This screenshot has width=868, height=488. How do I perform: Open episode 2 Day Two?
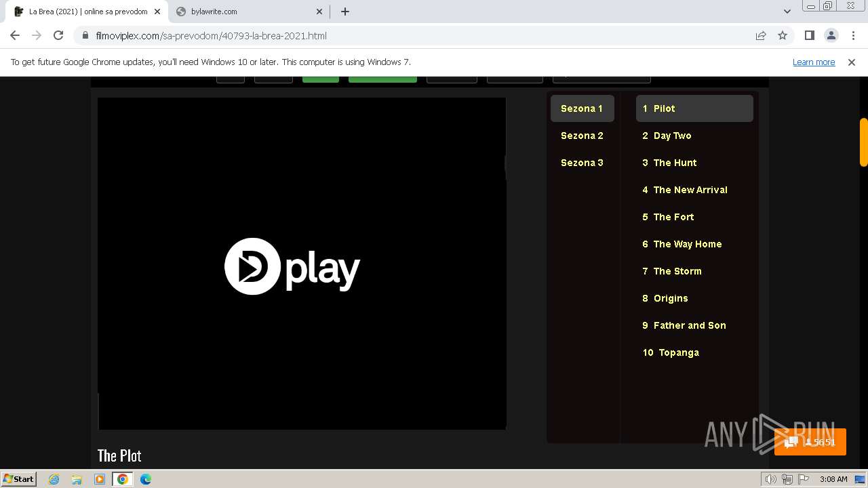pyautogui.click(x=694, y=136)
